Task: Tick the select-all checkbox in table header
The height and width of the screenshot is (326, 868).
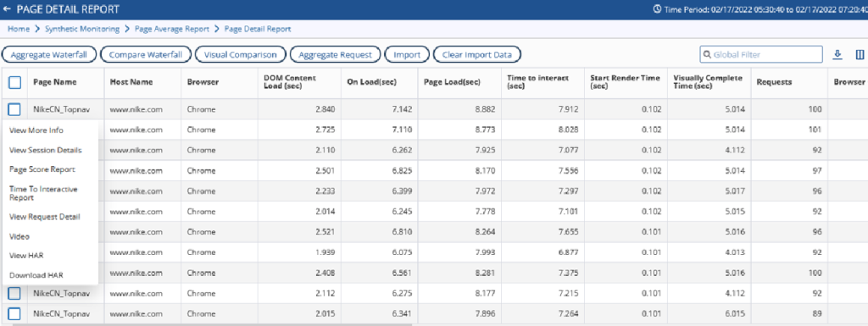Action: (x=14, y=82)
